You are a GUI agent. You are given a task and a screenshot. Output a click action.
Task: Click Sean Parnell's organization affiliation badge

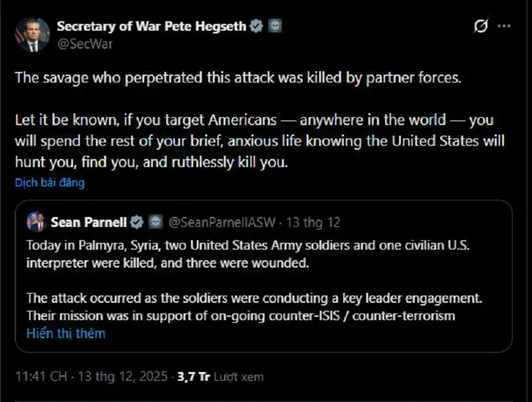155,221
